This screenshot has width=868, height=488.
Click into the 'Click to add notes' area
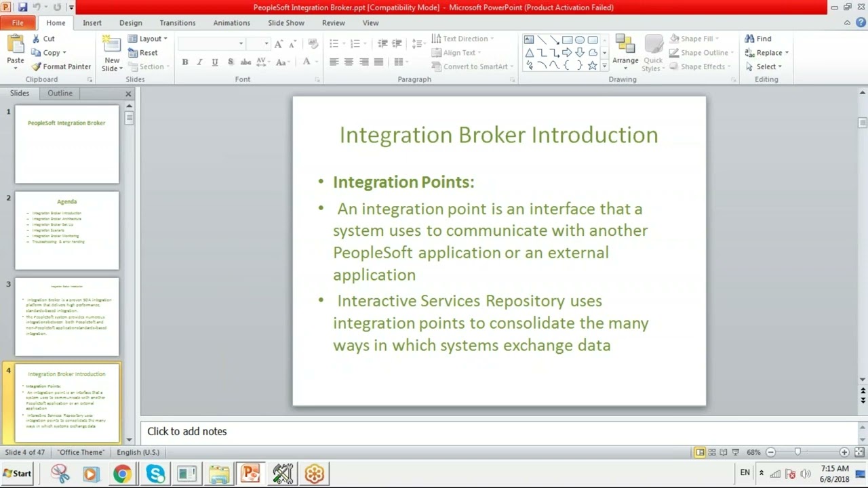(x=498, y=431)
